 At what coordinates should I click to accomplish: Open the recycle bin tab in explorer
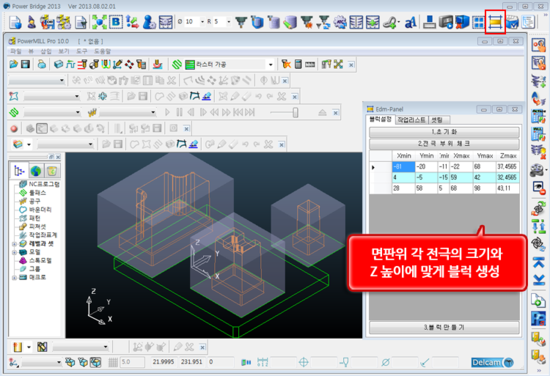(52, 171)
